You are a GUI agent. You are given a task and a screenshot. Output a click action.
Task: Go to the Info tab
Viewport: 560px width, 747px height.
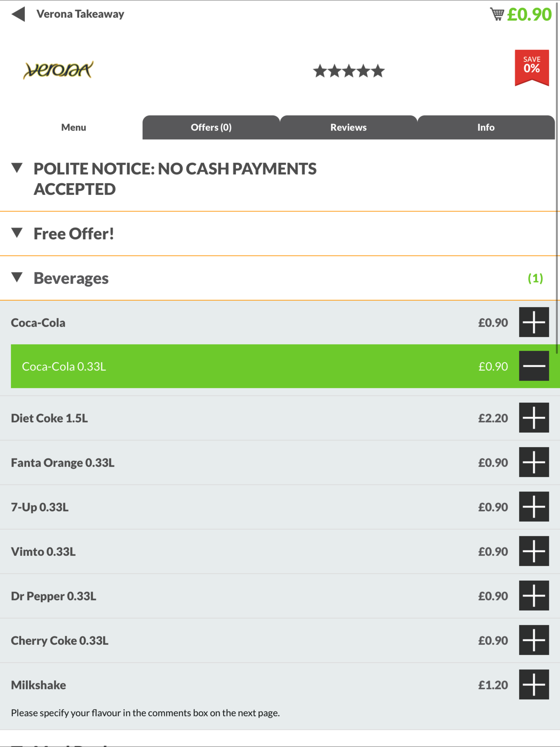tap(486, 128)
